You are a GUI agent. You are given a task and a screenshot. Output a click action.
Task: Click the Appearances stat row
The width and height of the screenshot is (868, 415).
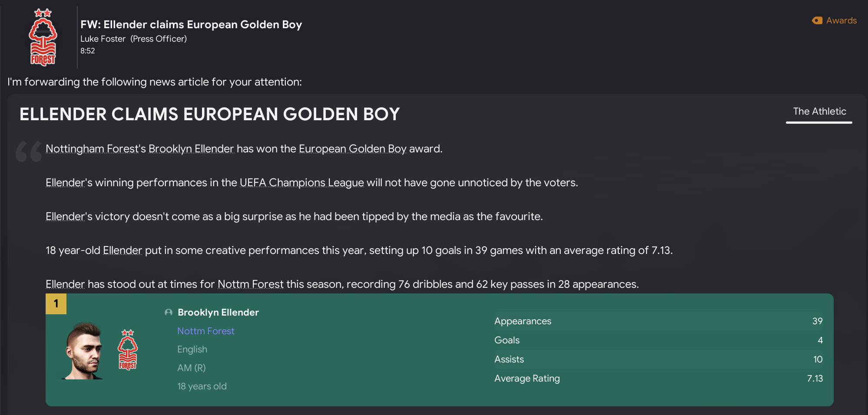tap(658, 321)
